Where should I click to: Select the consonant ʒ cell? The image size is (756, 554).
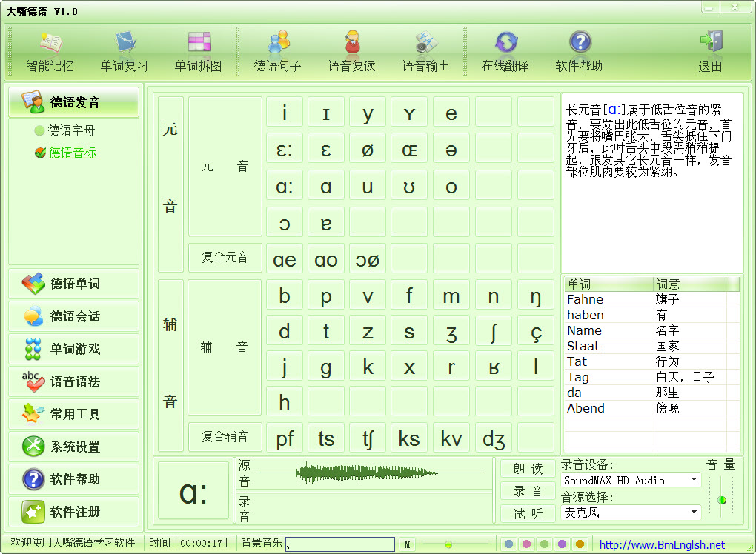tap(451, 332)
